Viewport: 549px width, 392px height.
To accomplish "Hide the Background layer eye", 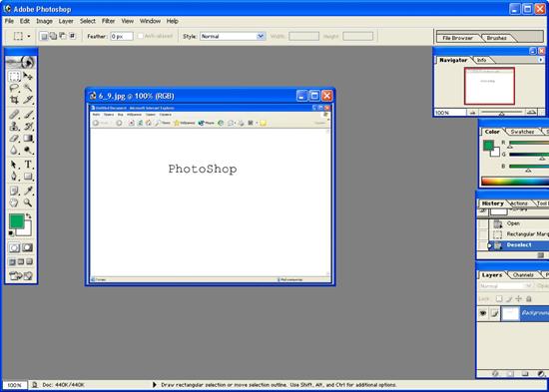I will (x=483, y=313).
